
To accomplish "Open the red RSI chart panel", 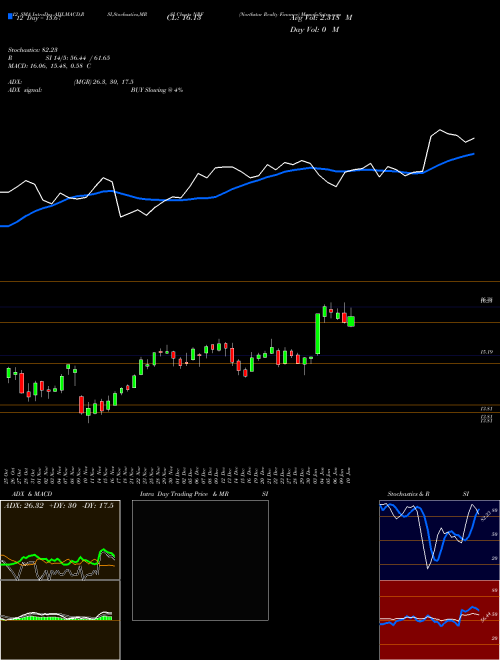I will tap(439, 620).
